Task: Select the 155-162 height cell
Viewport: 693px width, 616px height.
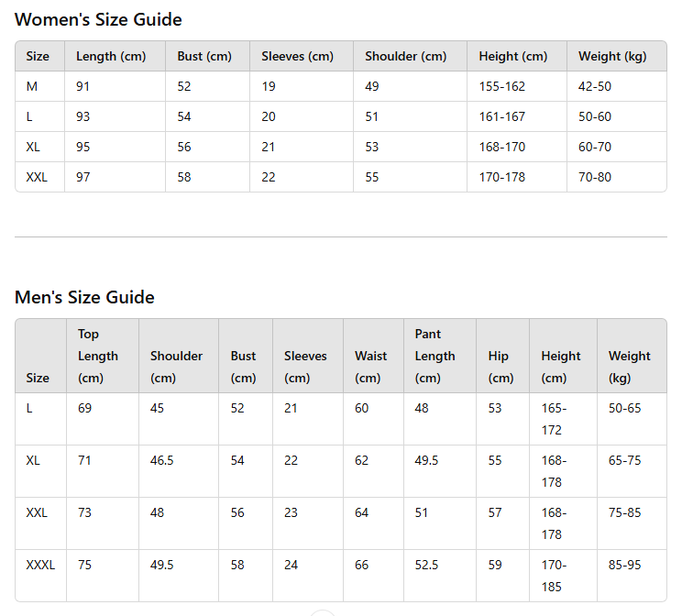Action: point(501,86)
